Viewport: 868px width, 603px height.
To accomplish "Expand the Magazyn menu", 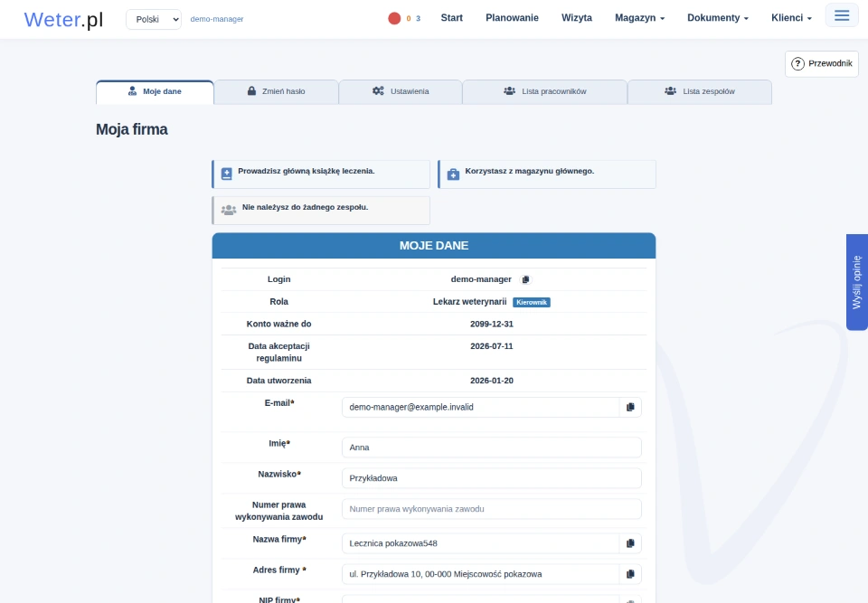I will click(x=639, y=18).
